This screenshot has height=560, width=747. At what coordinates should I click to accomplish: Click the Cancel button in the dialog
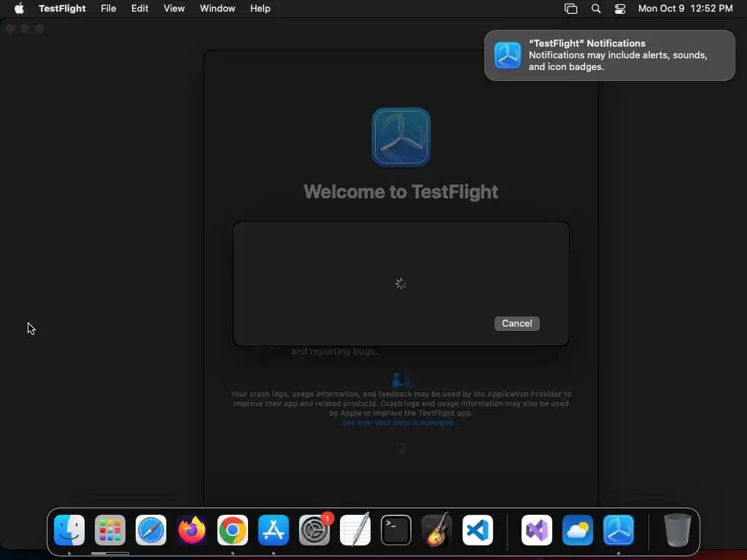tap(516, 323)
